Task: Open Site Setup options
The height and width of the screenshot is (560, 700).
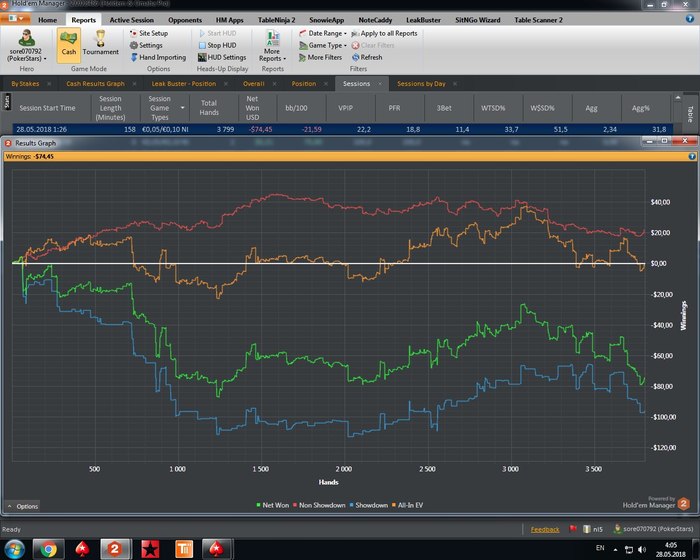Action: coord(149,33)
